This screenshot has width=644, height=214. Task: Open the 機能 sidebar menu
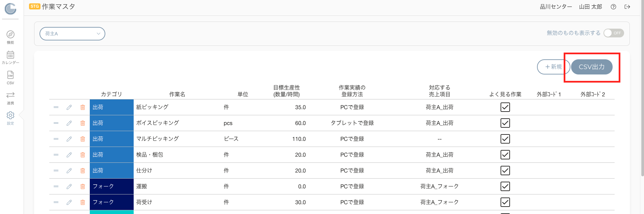click(x=10, y=37)
